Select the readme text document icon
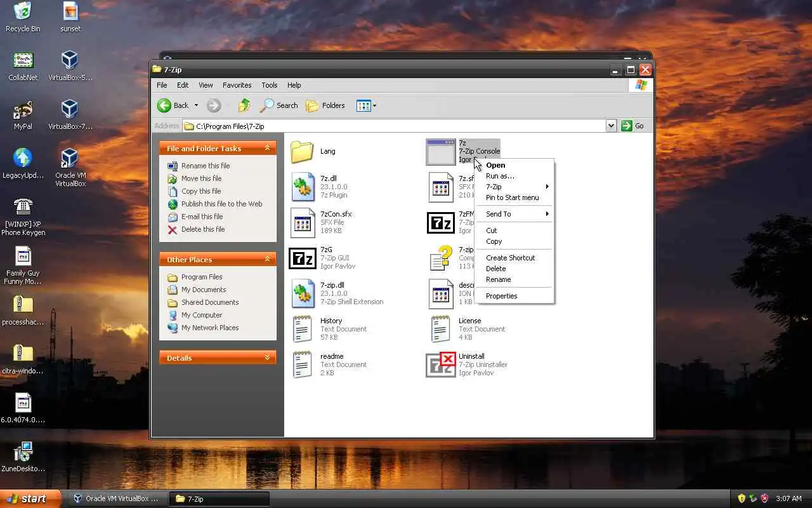The image size is (812, 508). pyautogui.click(x=303, y=364)
